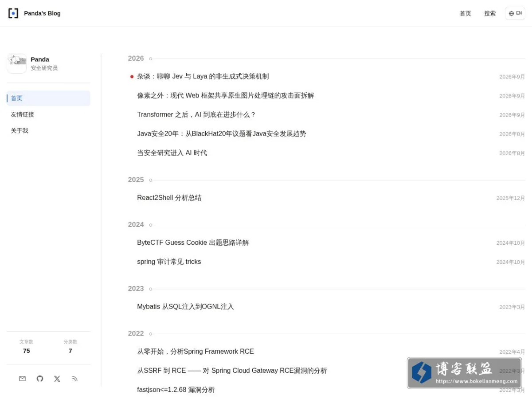Open 首页 in the top navigation
Image resolution: width=532 pixels, height=399 pixels.
465,13
